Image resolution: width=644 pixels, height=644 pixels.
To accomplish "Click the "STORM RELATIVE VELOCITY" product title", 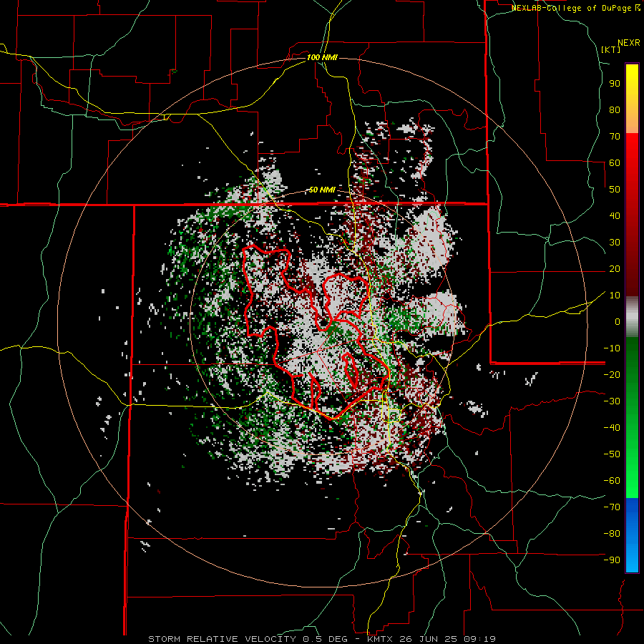I will pos(222,639).
